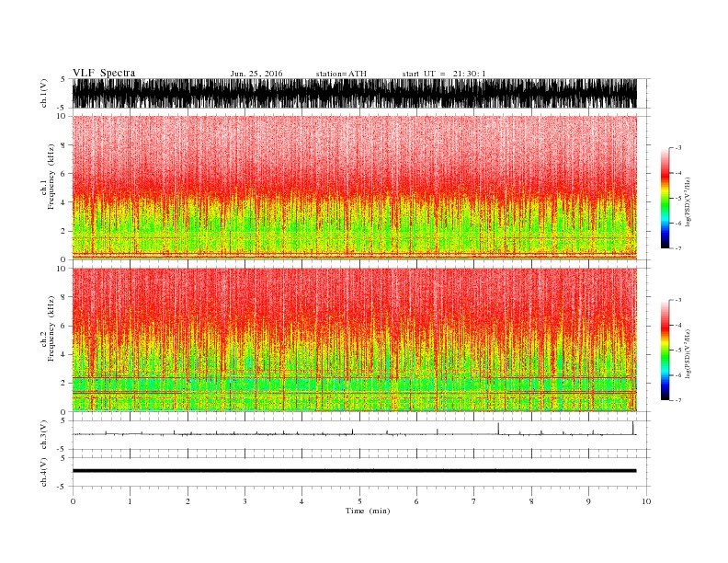Click the ch.2 spectrogram color bar
This screenshot has height=563, width=728.
(665, 350)
